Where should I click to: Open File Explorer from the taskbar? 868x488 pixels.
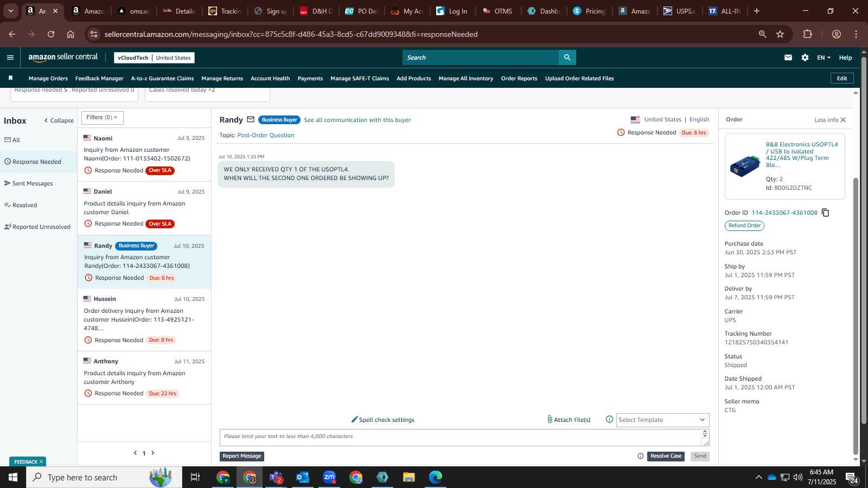pyautogui.click(x=409, y=477)
